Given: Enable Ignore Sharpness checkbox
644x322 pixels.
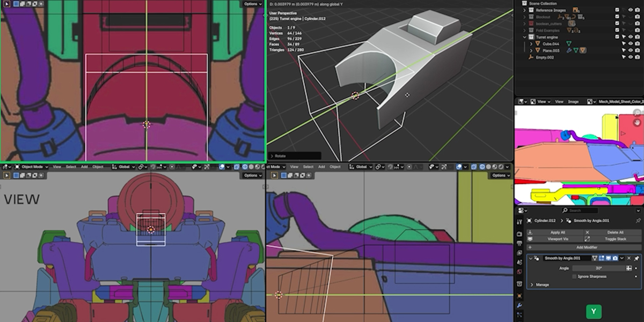Looking at the screenshot, I should coord(574,276).
